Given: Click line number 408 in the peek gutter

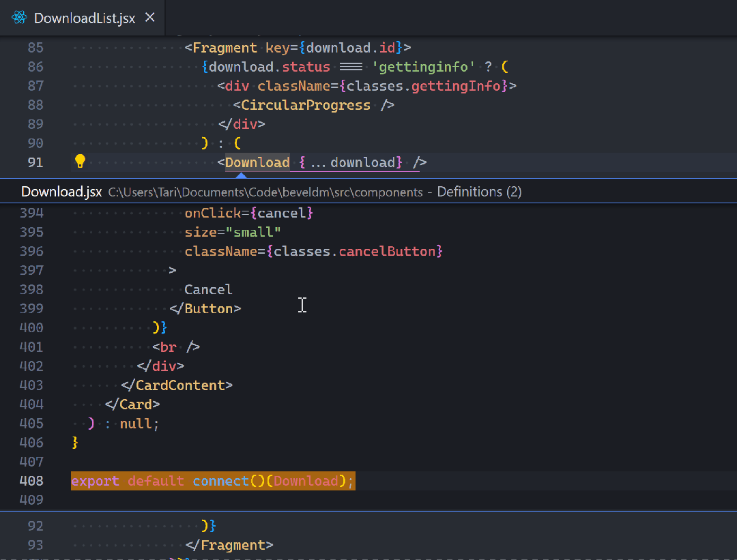Looking at the screenshot, I should [x=31, y=481].
